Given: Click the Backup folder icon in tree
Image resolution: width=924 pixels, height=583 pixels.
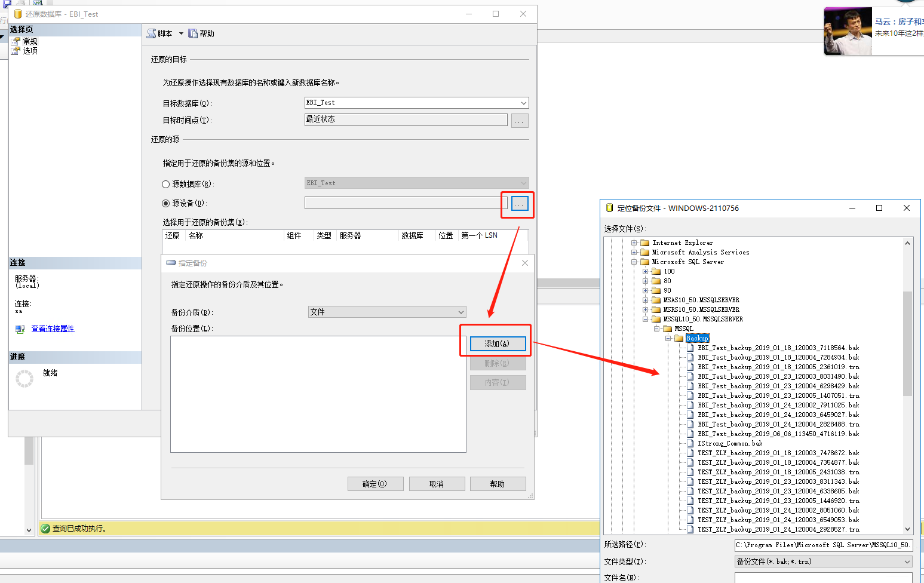Looking at the screenshot, I should click(x=679, y=338).
